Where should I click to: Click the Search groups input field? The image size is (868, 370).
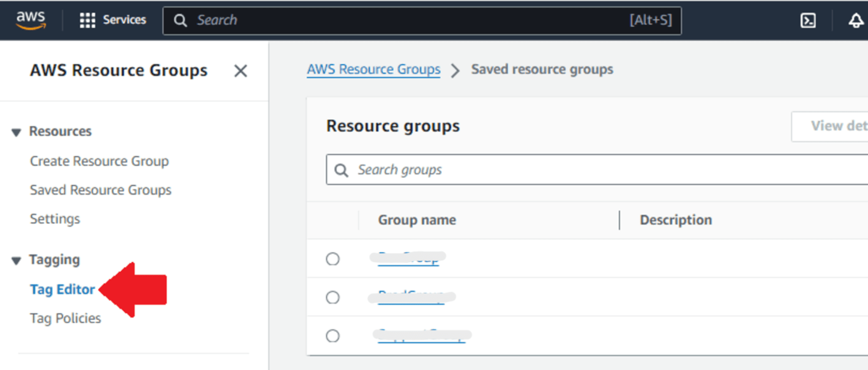tap(597, 169)
